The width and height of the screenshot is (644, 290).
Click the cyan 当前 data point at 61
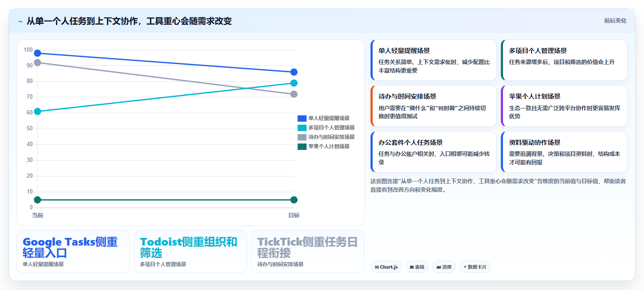click(38, 111)
